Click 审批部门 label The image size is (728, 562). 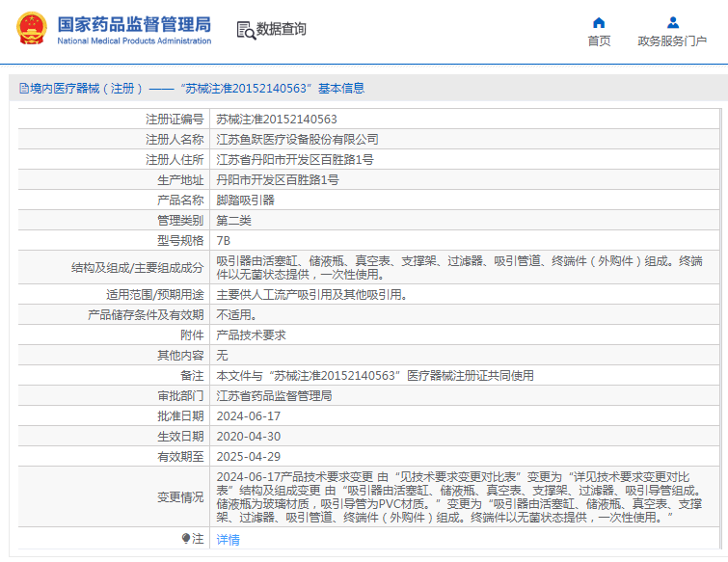(180, 396)
